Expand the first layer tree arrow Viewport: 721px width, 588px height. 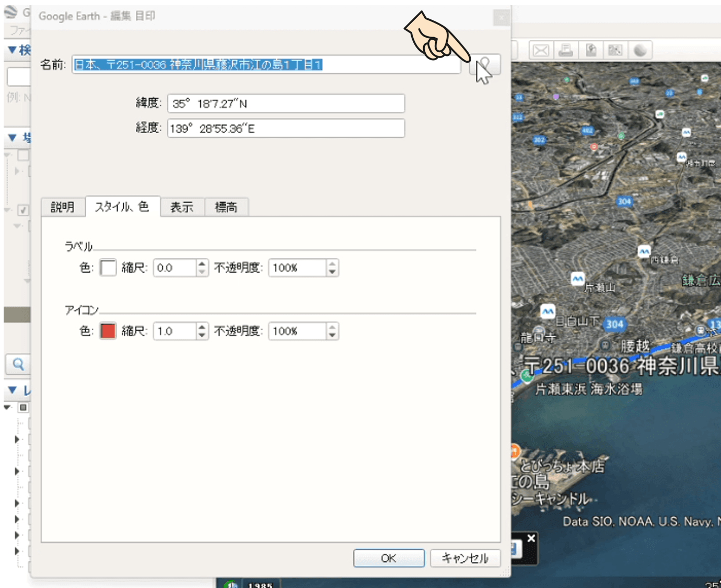(17, 439)
